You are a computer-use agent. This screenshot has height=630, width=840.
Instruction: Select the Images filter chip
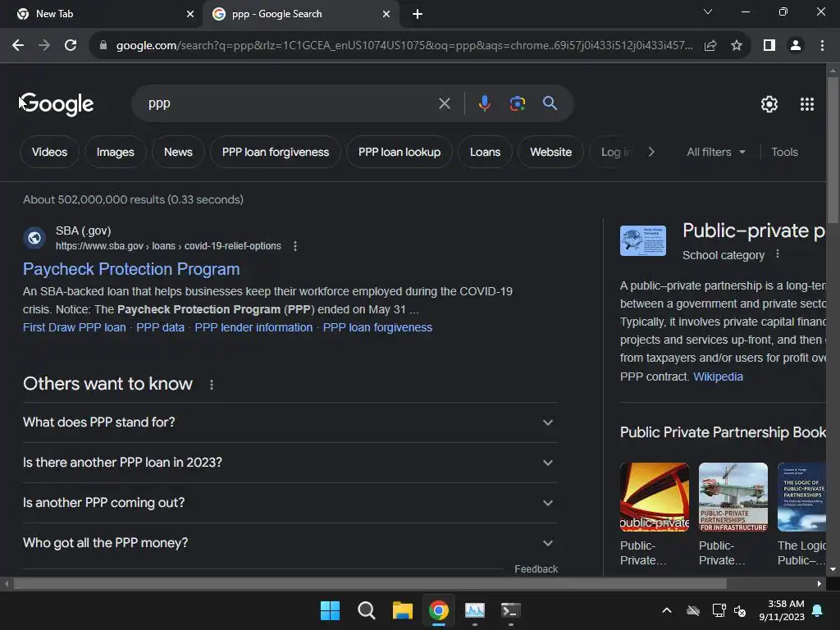(115, 152)
